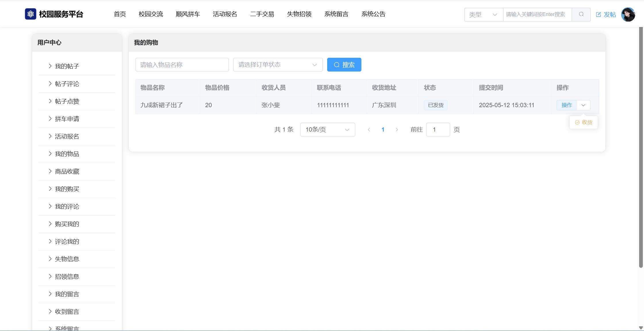This screenshot has width=644, height=331.
Task: Open the 10条/页 page size selector
Action: tap(327, 130)
